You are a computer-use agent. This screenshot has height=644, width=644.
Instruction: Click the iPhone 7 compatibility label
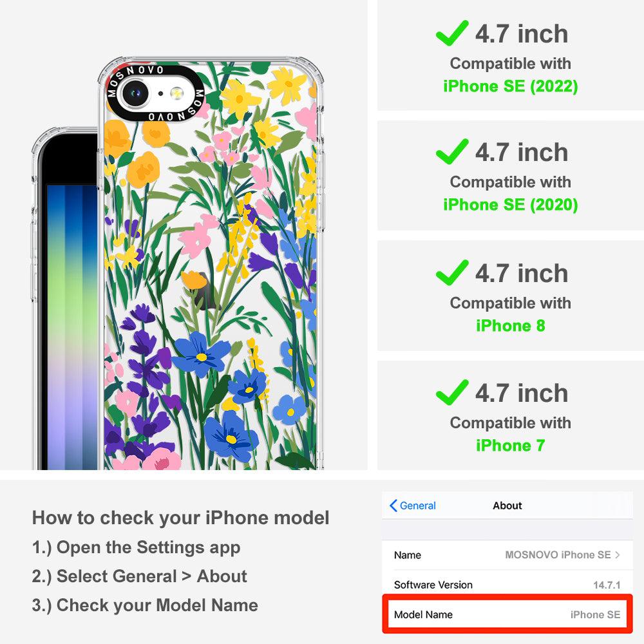point(511,446)
